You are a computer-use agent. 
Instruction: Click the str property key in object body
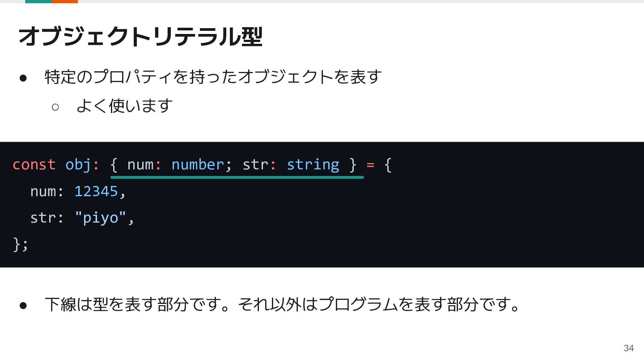coord(43,218)
